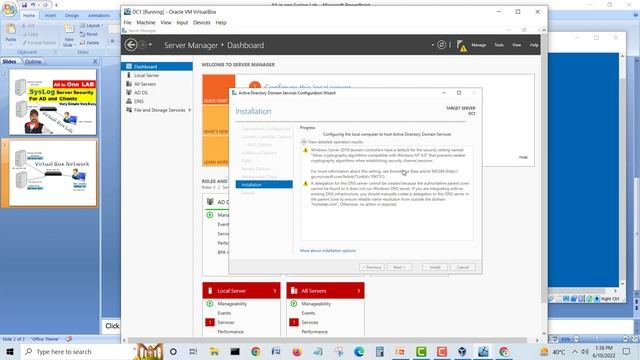Click the Next button in wizard
This screenshot has height=360, width=640.
(x=399, y=267)
